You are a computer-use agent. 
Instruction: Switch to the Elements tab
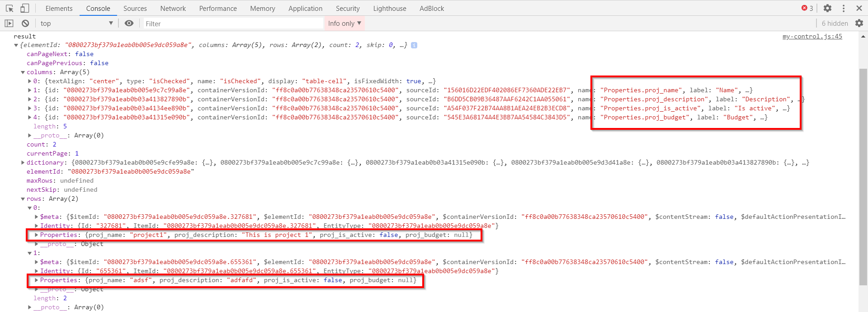point(59,8)
